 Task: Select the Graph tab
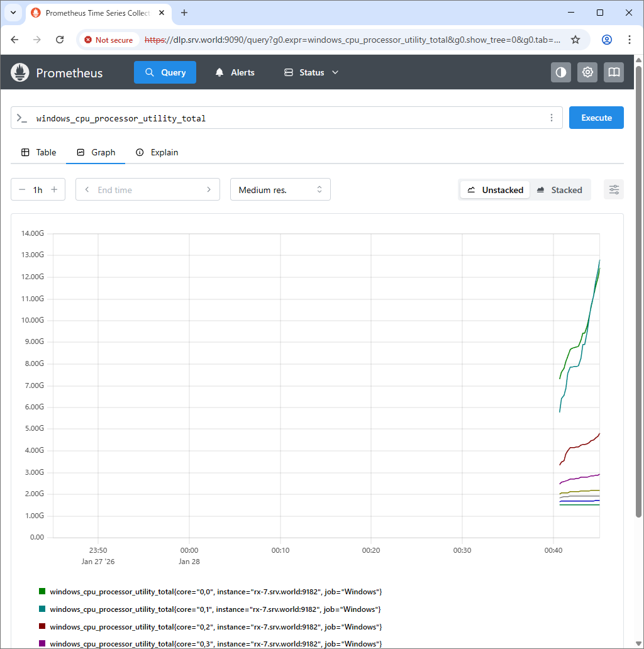(x=96, y=152)
